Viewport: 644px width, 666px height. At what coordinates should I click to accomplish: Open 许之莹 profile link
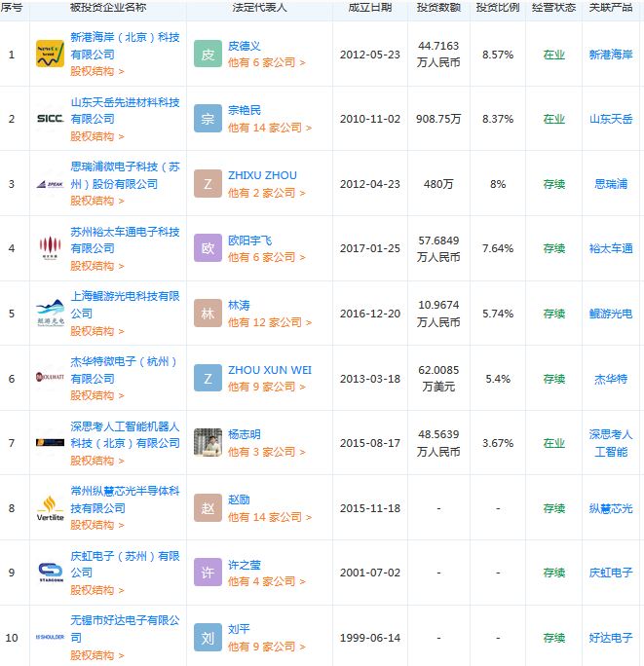(x=244, y=565)
